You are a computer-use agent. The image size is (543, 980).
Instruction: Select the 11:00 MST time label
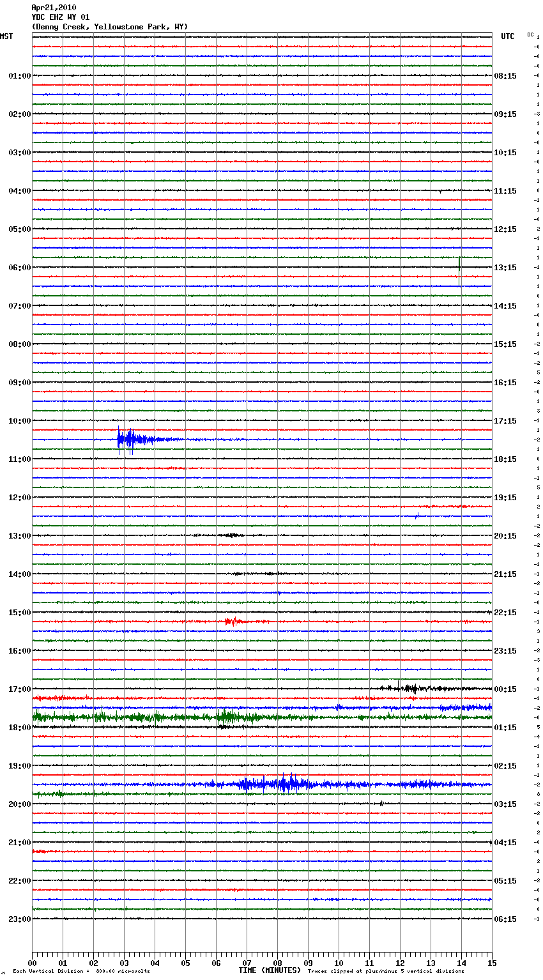(x=19, y=459)
